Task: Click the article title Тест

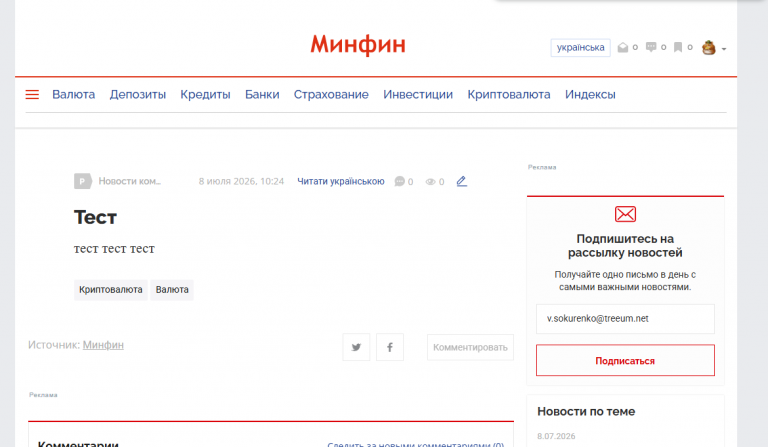Action: tap(96, 217)
